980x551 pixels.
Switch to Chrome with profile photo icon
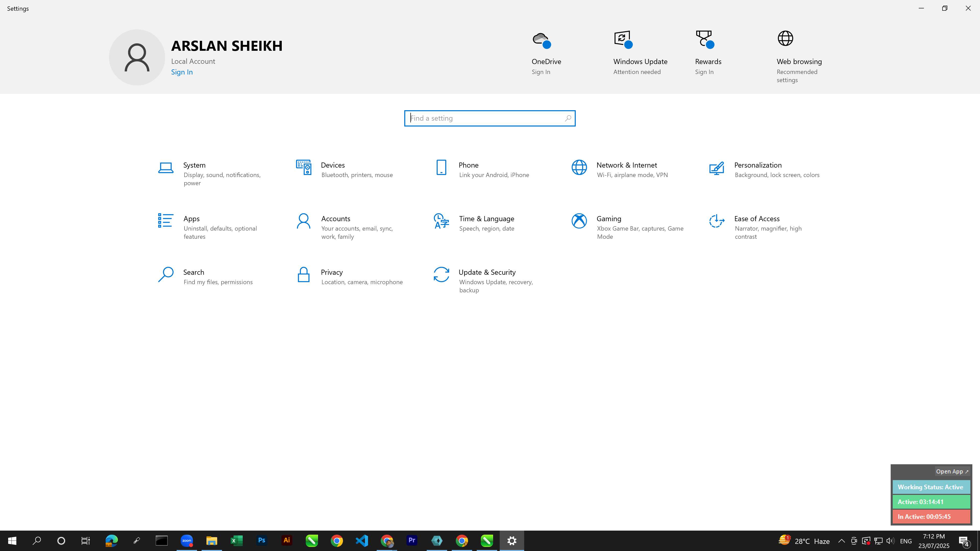tap(387, 541)
